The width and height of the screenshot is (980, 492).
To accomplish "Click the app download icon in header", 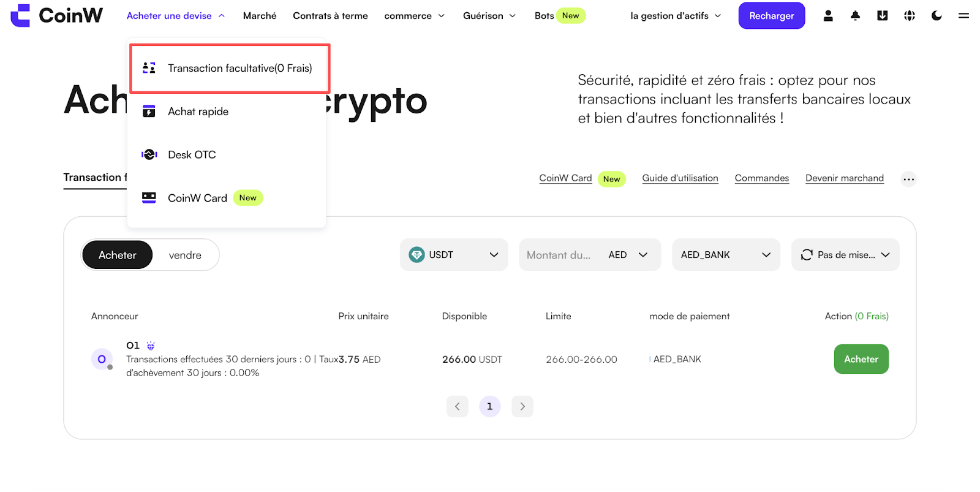I will (882, 16).
